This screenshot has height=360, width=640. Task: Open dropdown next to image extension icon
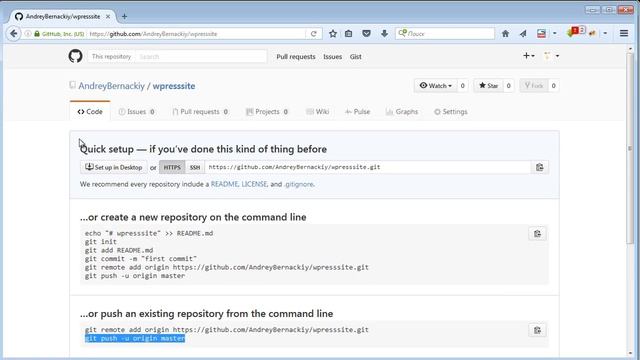point(554,34)
